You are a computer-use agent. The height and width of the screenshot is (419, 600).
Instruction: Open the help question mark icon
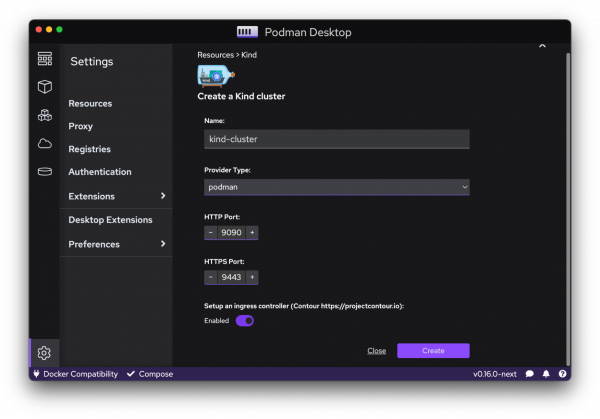point(562,374)
